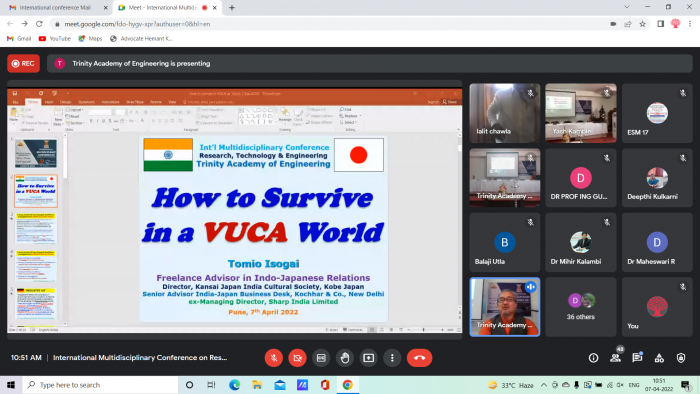Screen dimensions: 700x394
Task: Click the Present now screen icon
Action: point(368,358)
